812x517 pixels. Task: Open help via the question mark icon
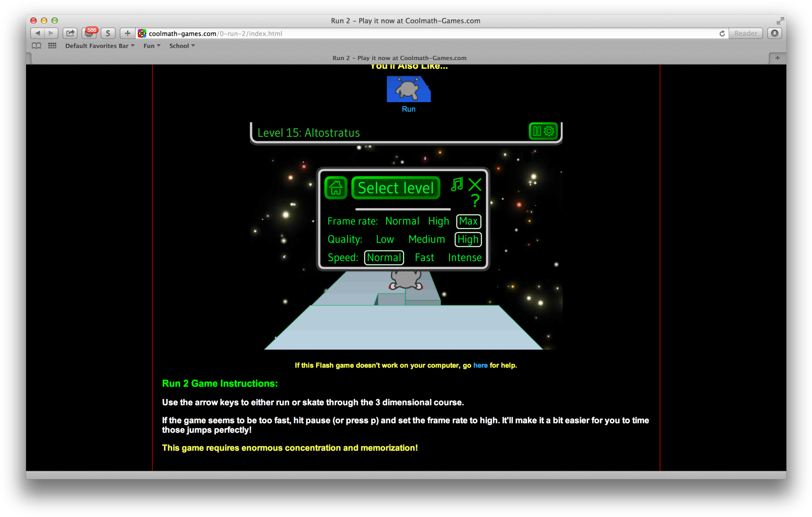tap(475, 200)
